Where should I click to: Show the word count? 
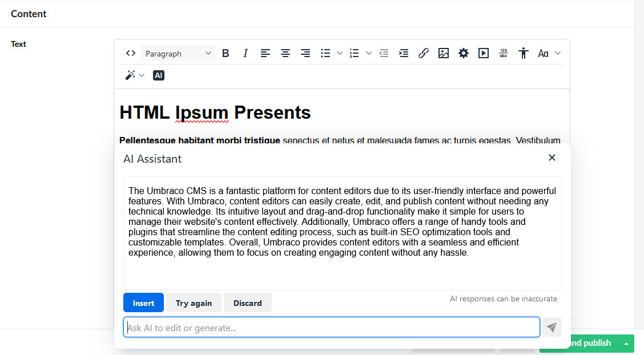(504, 53)
